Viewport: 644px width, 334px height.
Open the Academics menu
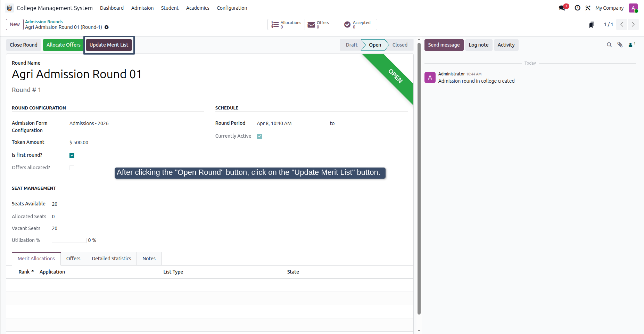tap(198, 8)
